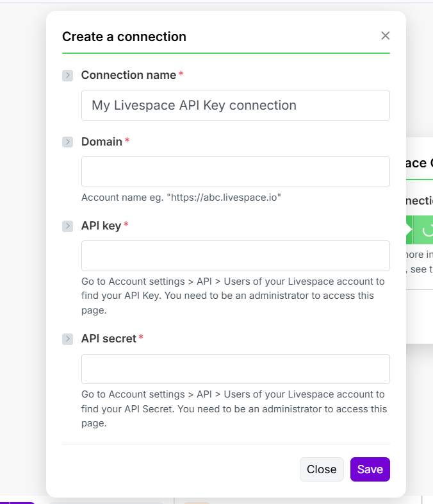
Task: Click the Domain hint text showing abc.livespace.io
Action: pos(181,197)
